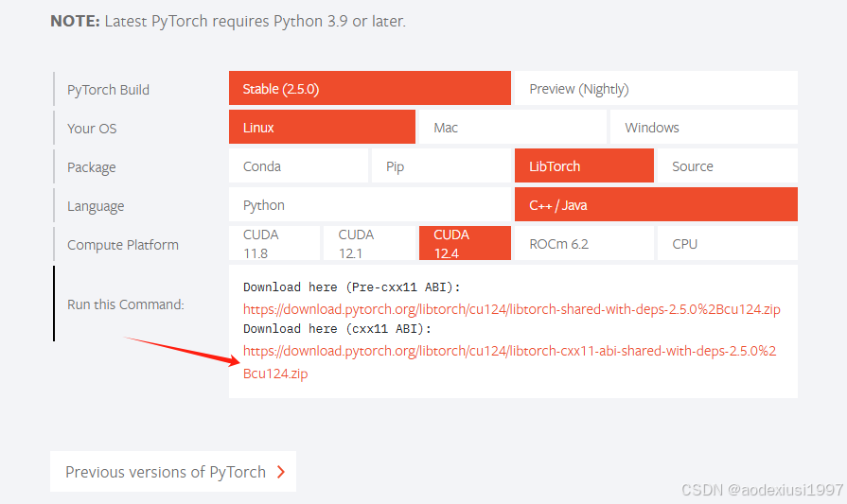The width and height of the screenshot is (847, 504).
Task: Click the Package row label
Action: click(91, 167)
